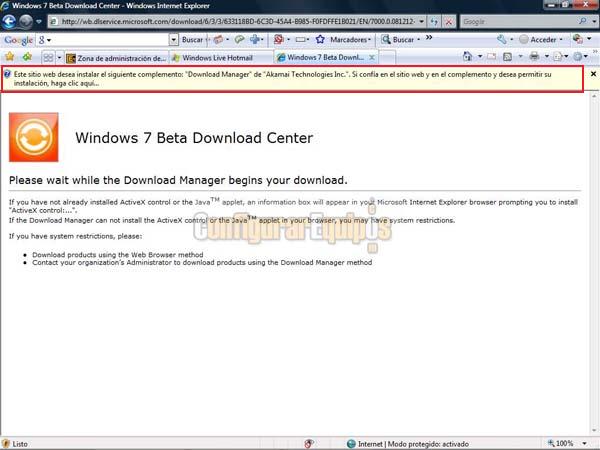This screenshot has height=450, width=600.
Task: Click the colorful toolbar icon after Acceder
Action: coord(577,39)
